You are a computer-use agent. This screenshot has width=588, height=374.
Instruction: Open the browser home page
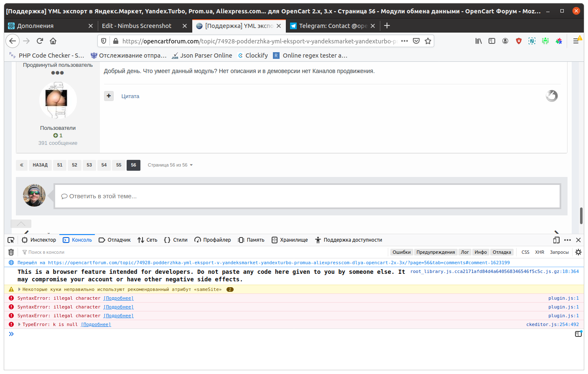tap(53, 41)
